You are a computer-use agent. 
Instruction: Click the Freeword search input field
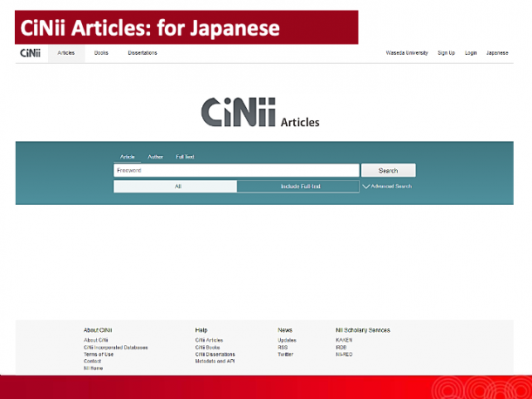(x=236, y=171)
